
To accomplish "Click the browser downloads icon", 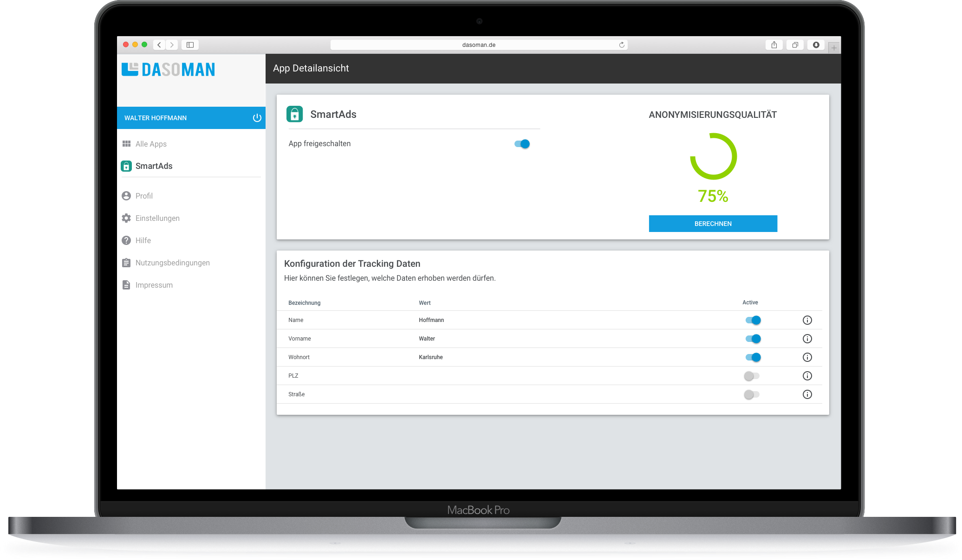I will click(x=816, y=45).
